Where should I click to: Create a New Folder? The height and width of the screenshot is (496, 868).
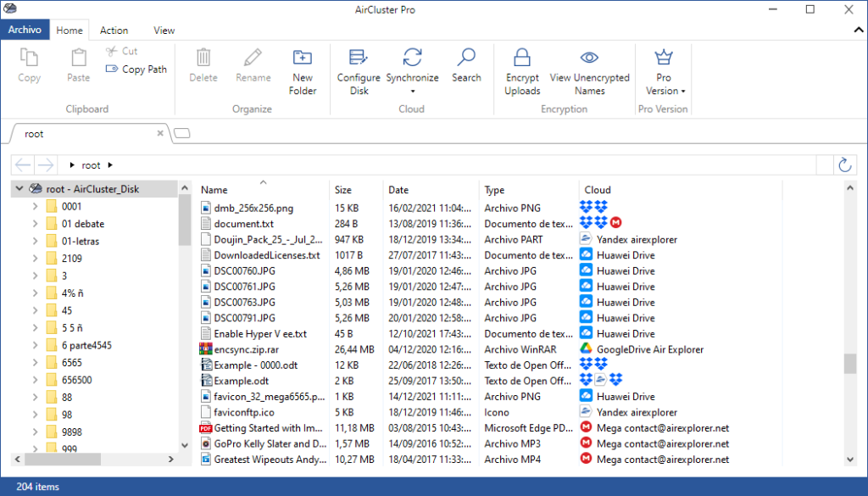pos(303,72)
